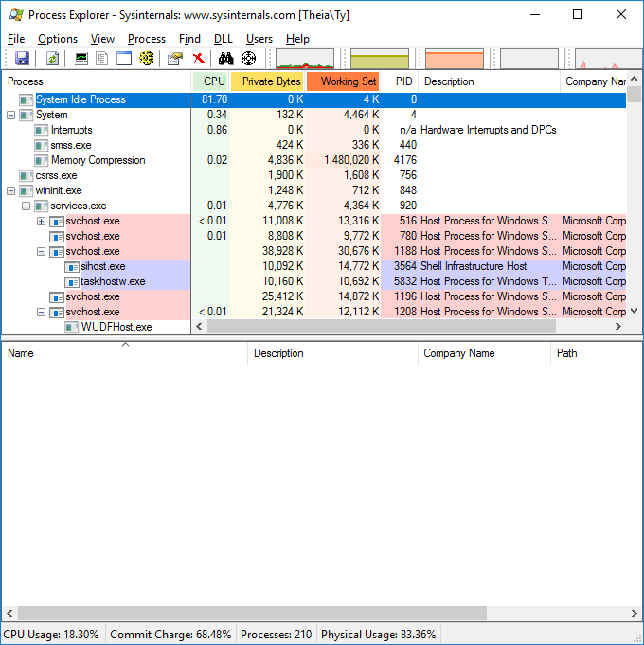The height and width of the screenshot is (645, 644).
Task: Click process list scroll-up arrow
Action: [x=635, y=79]
